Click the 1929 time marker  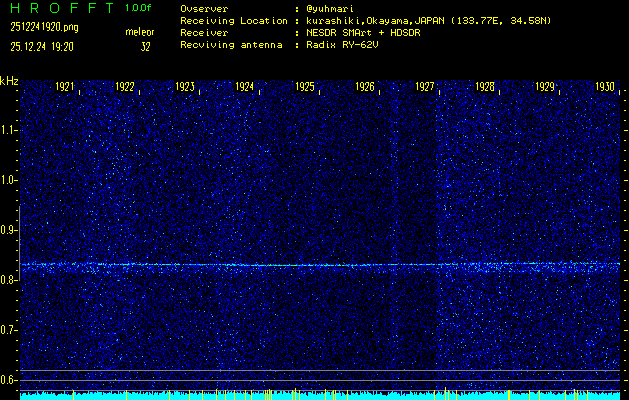[545, 87]
